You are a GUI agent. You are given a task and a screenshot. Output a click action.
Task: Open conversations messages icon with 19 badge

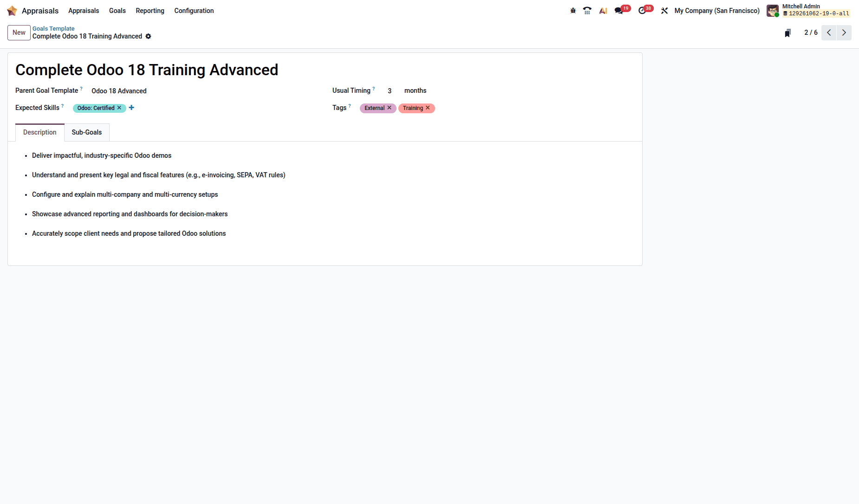622,10
